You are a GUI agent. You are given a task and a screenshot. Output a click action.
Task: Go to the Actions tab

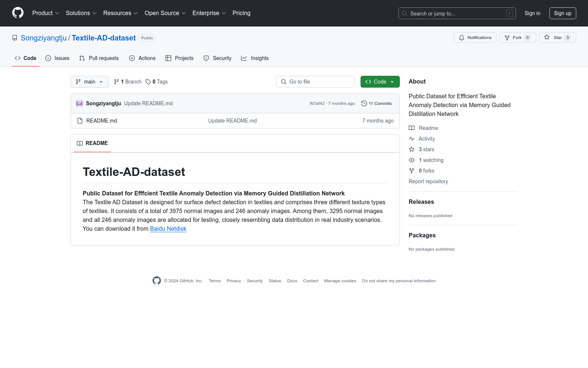[x=142, y=58]
